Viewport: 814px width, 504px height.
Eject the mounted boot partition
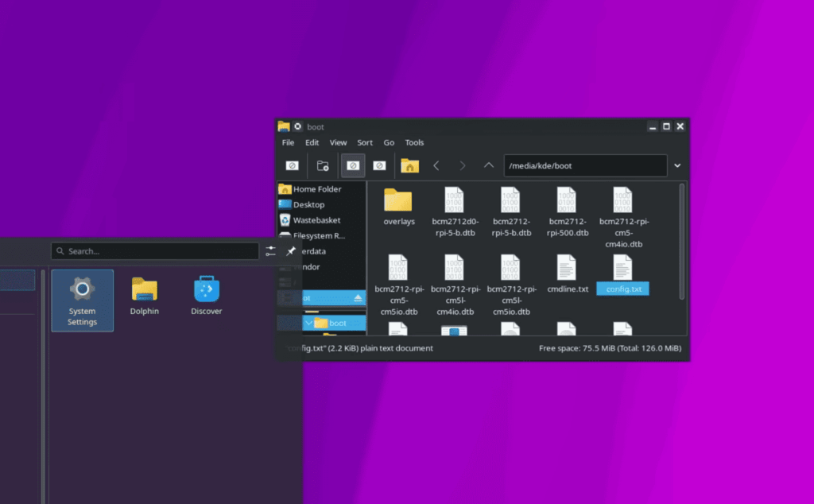(359, 300)
